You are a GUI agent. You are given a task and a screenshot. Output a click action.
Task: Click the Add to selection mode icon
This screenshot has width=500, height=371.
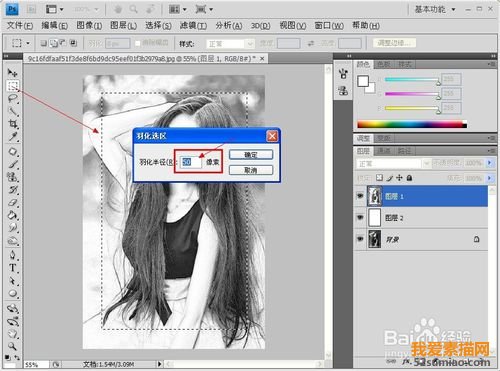tap(54, 43)
